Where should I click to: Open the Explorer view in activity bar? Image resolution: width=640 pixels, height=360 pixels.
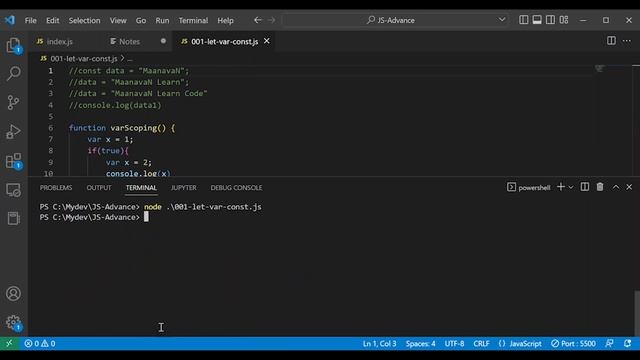pos(13,45)
